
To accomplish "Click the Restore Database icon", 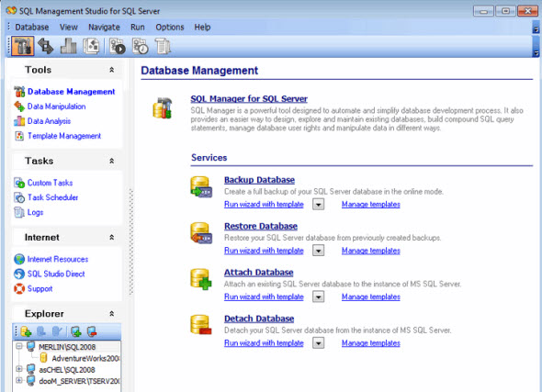I will 201,233.
